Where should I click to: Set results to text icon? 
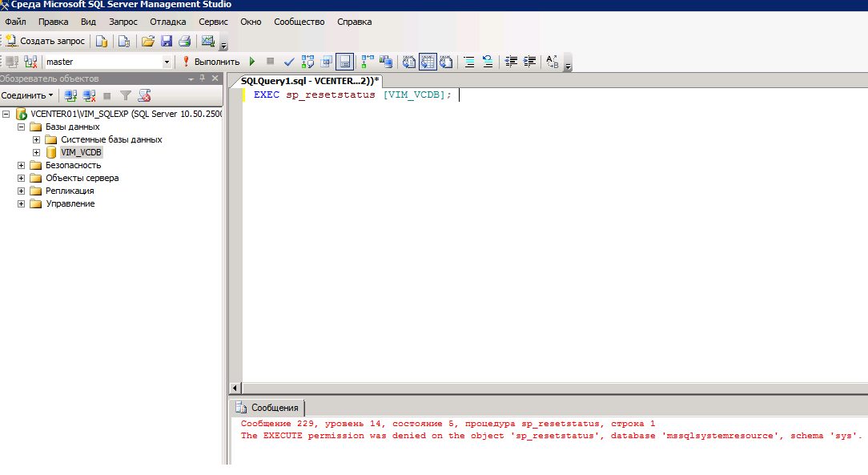(x=409, y=62)
